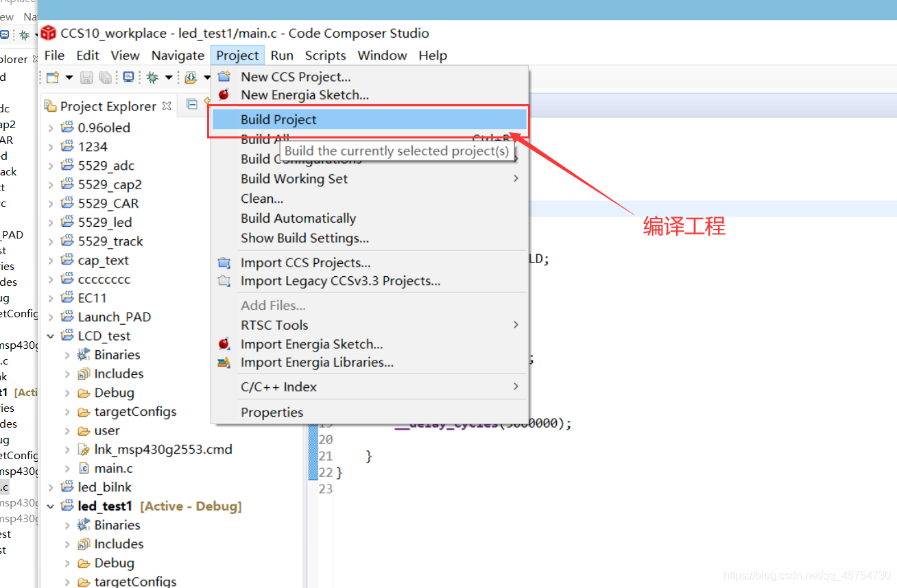
Task: Click the Import CCS Projects icon
Action: (x=224, y=263)
